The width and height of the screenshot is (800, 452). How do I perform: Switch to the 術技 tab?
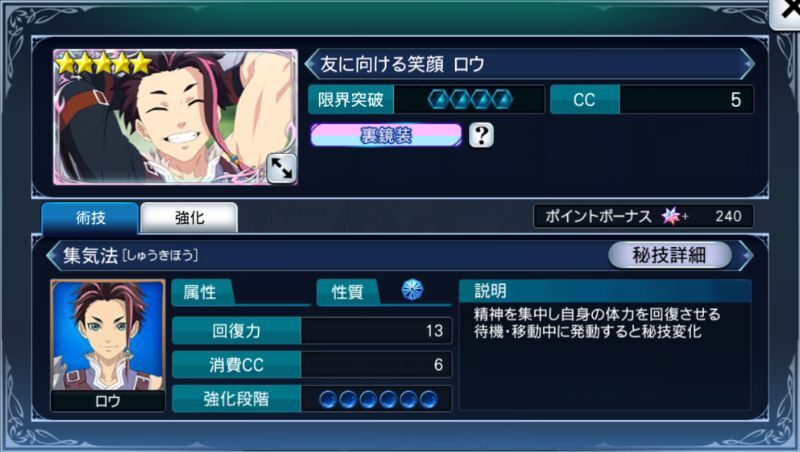pos(90,218)
